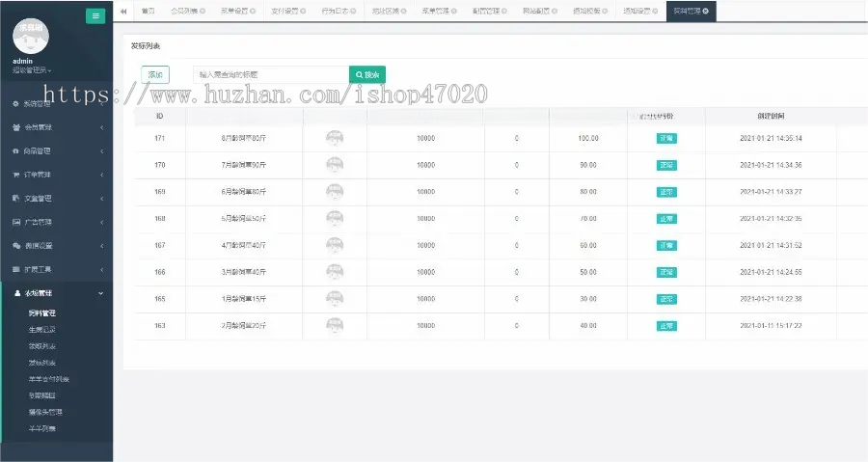Open thumbnail image in row ID 169
868x462 pixels.
tap(335, 191)
